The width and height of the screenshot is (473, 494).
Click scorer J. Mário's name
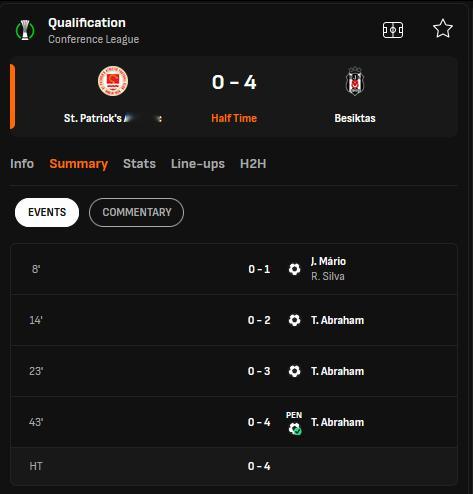[x=328, y=261]
